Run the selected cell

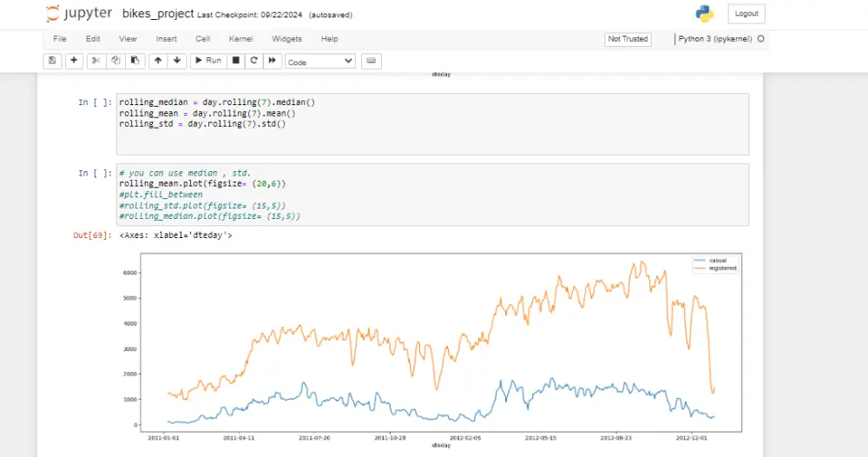pos(208,61)
